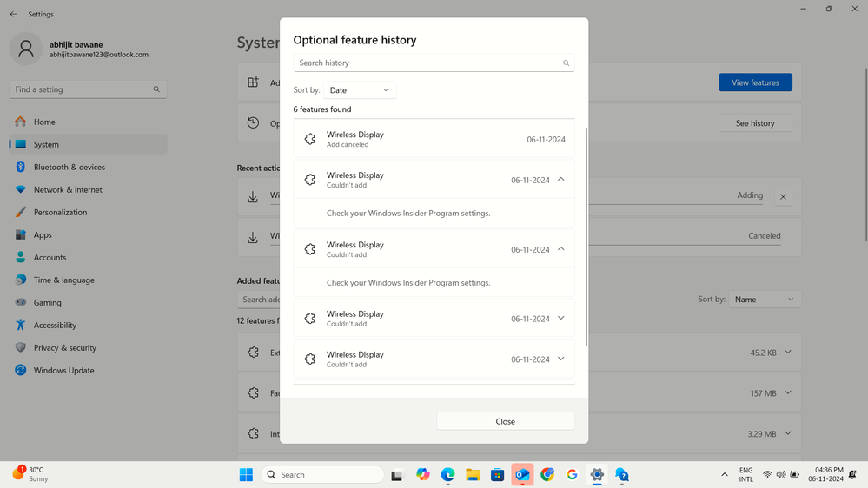
Task: Open Get Help app on the taskbar
Action: 621,475
